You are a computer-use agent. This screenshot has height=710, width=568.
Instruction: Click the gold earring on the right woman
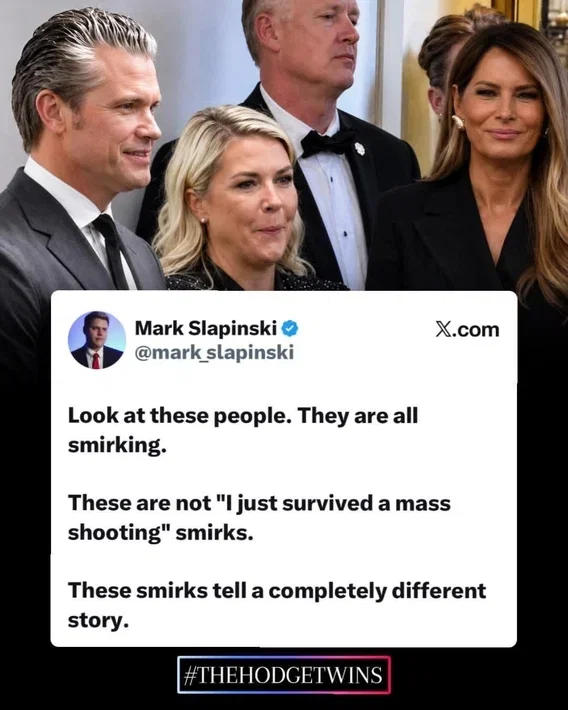tap(458, 122)
